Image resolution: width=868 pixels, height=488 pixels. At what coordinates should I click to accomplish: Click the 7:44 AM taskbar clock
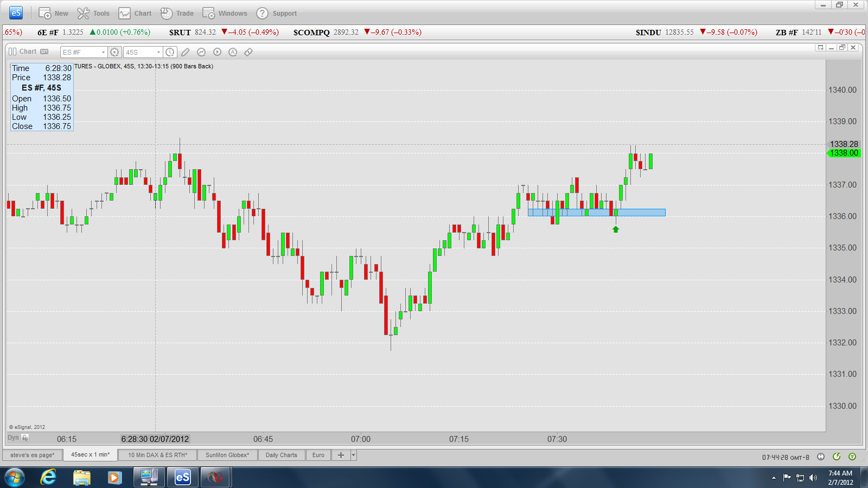[x=840, y=478]
